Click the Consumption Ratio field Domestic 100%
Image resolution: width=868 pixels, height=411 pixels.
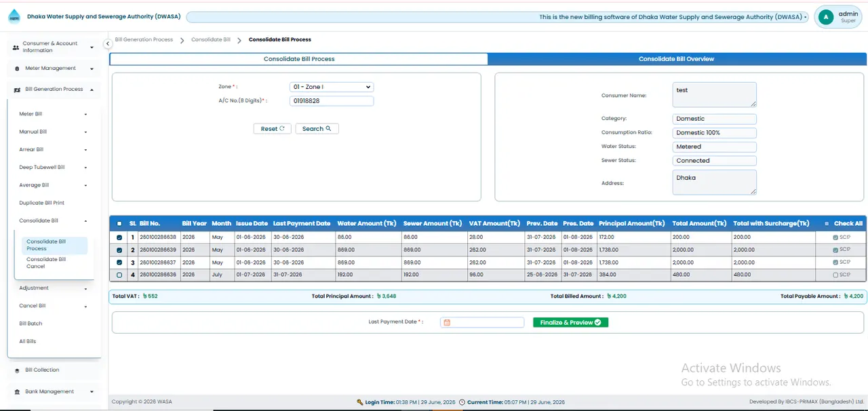click(x=715, y=133)
